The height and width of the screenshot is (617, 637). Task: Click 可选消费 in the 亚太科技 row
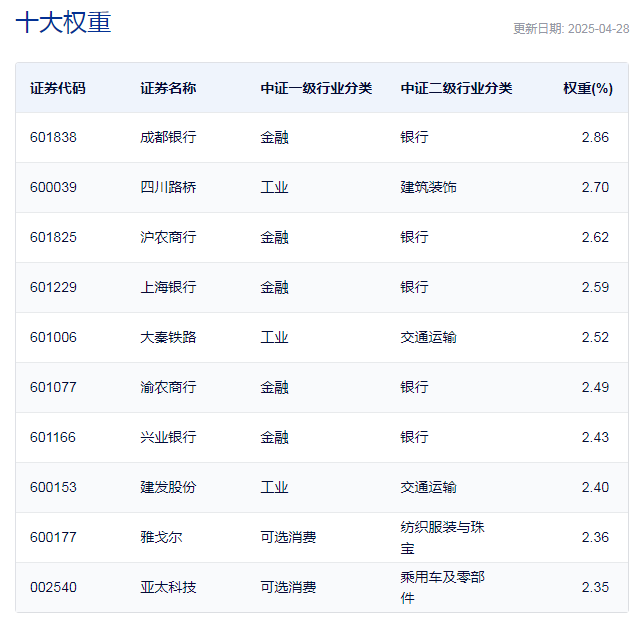coord(288,587)
